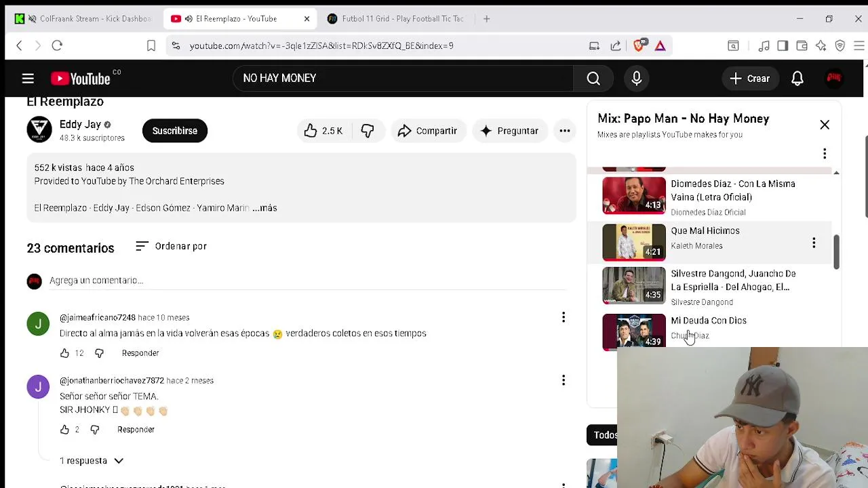Dislike the comment by jonathanberriochavez7872
Screen dimensions: 868x488
(95, 430)
